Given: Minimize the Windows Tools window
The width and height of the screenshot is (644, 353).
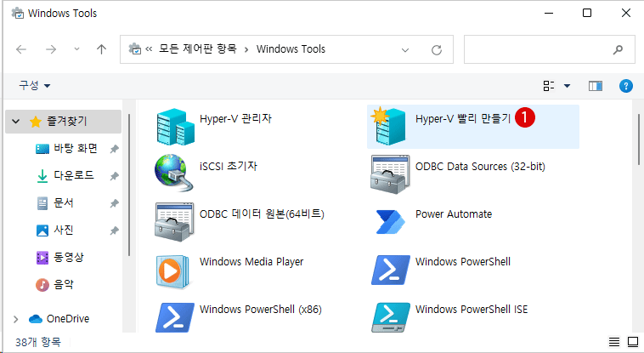Looking at the screenshot, I should point(549,13).
